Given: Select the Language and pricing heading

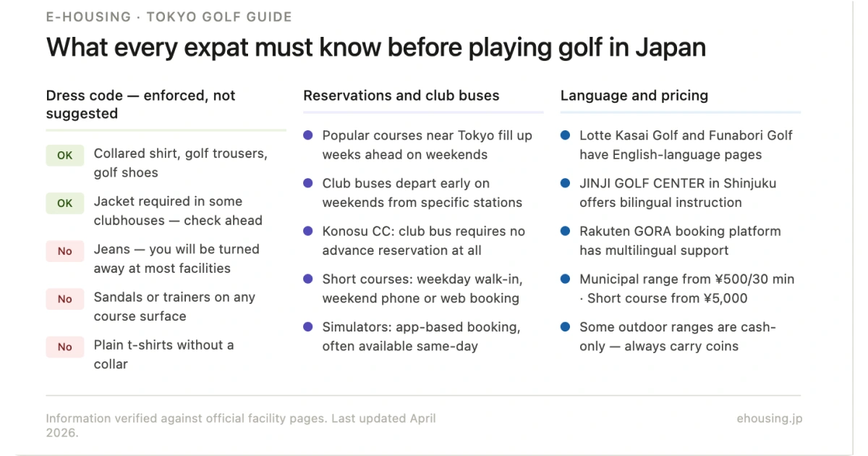Looking at the screenshot, I should (x=634, y=96).
